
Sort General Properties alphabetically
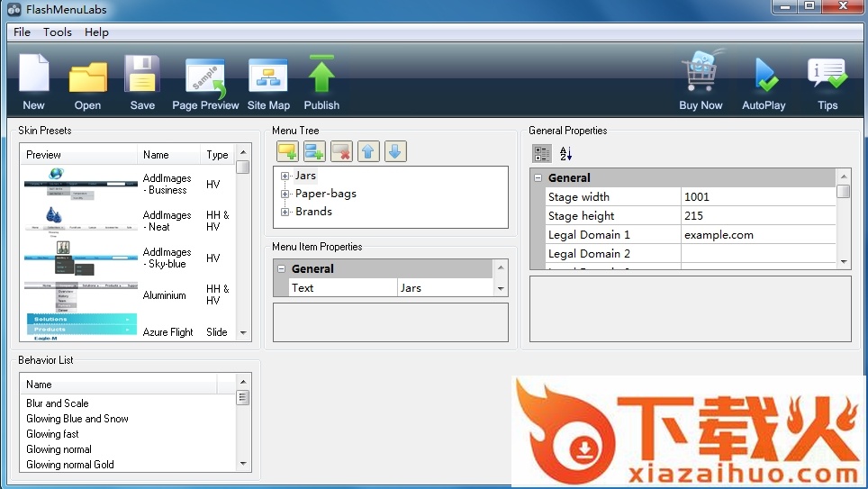pyautogui.click(x=565, y=153)
